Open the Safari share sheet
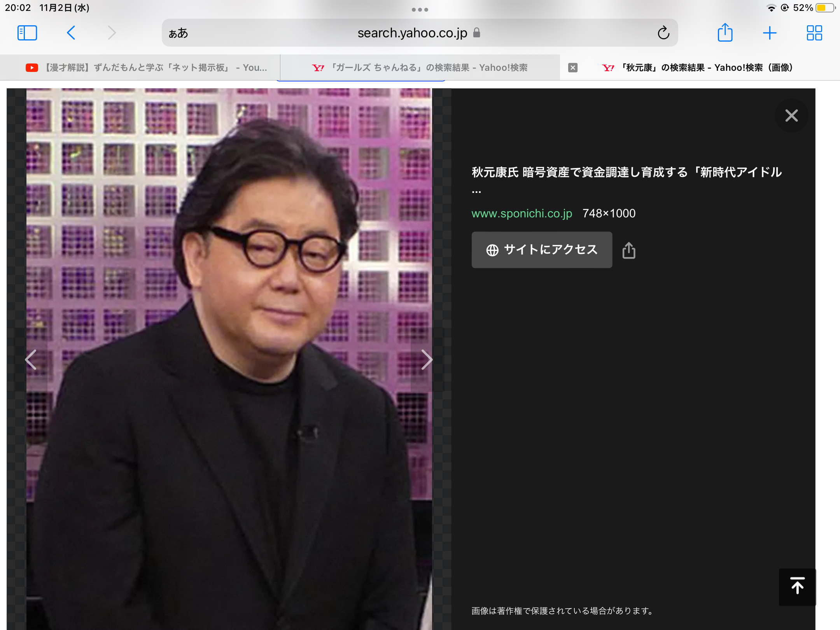This screenshot has width=840, height=630. coord(725,33)
